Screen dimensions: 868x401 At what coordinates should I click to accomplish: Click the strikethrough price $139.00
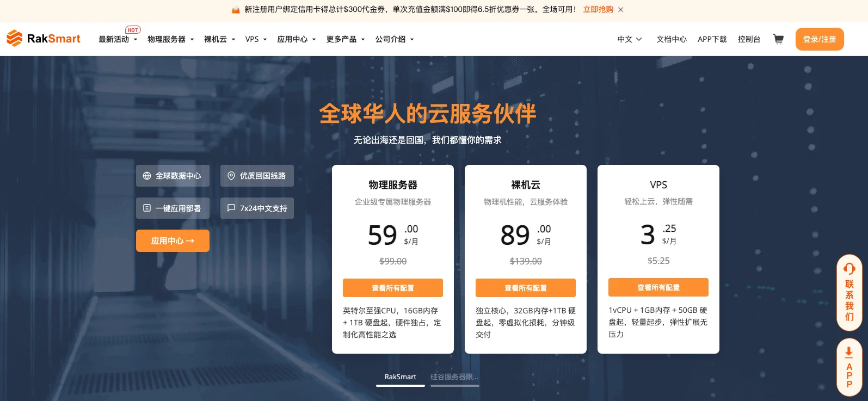pos(526,261)
